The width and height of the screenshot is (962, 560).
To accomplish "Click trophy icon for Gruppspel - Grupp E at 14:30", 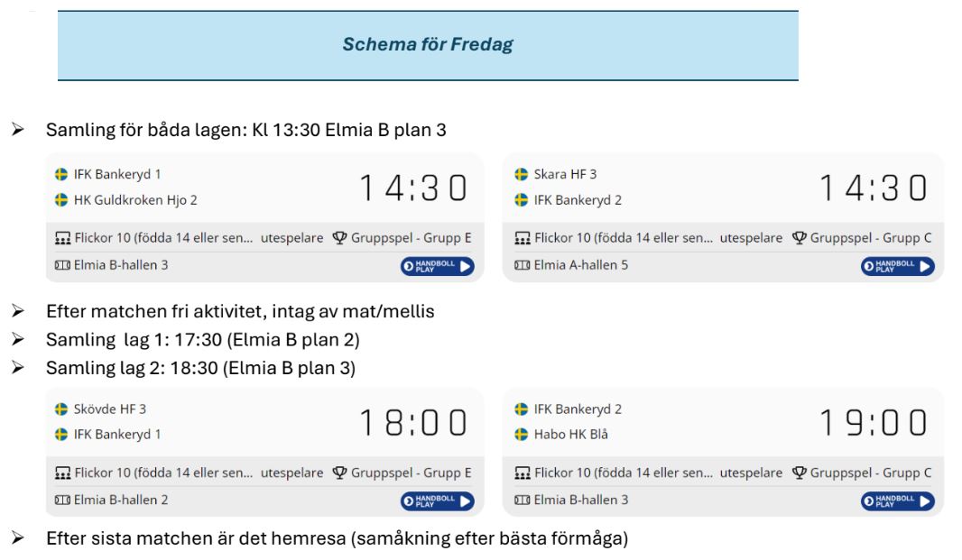I will click(x=339, y=238).
